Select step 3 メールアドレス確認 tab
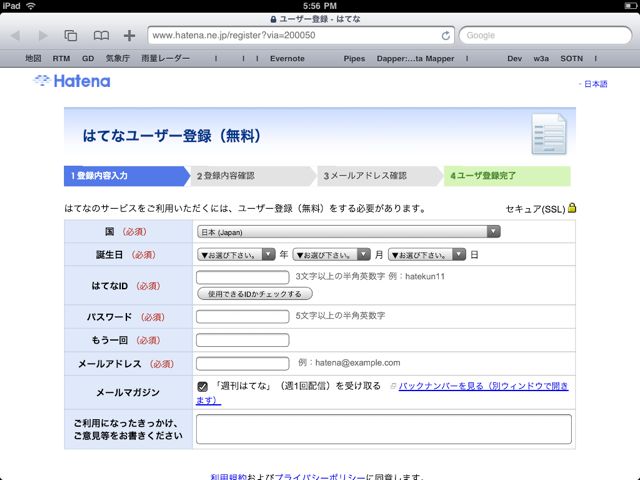The image size is (640, 480). (380, 176)
